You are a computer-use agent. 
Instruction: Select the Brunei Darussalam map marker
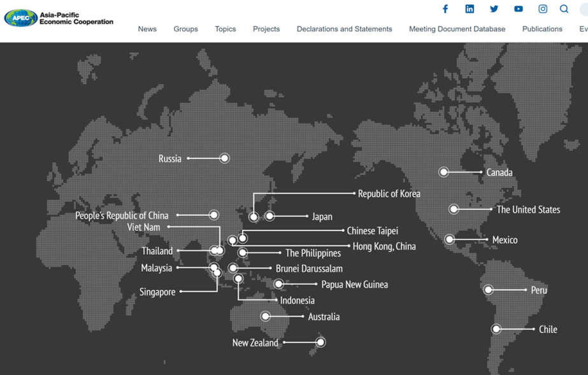click(233, 268)
